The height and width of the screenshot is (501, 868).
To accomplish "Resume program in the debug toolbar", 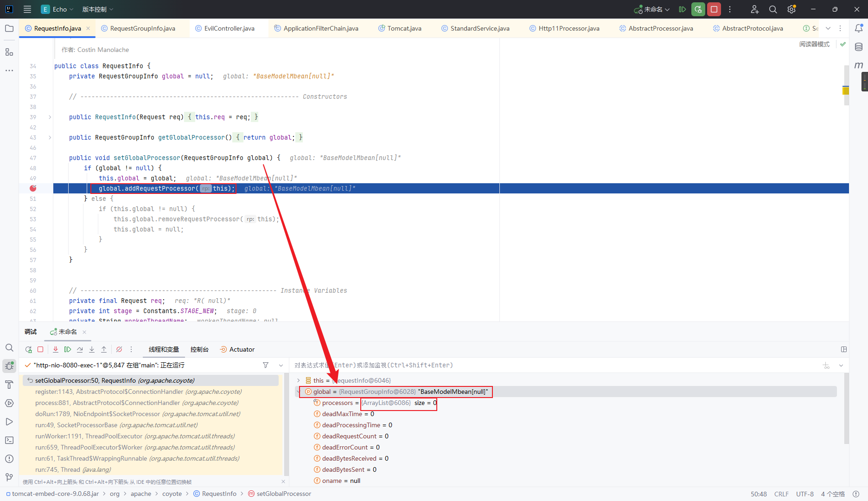I will pos(68,349).
